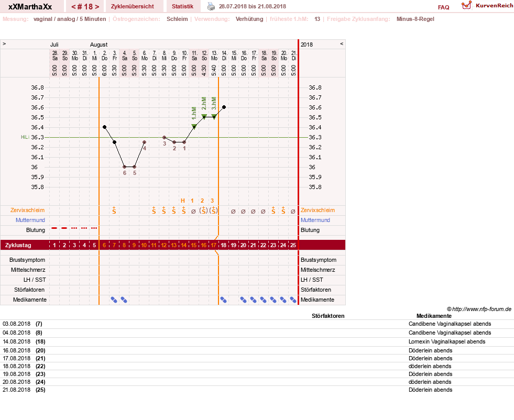Go to previous cycle arrow before #18

tap(73, 7)
